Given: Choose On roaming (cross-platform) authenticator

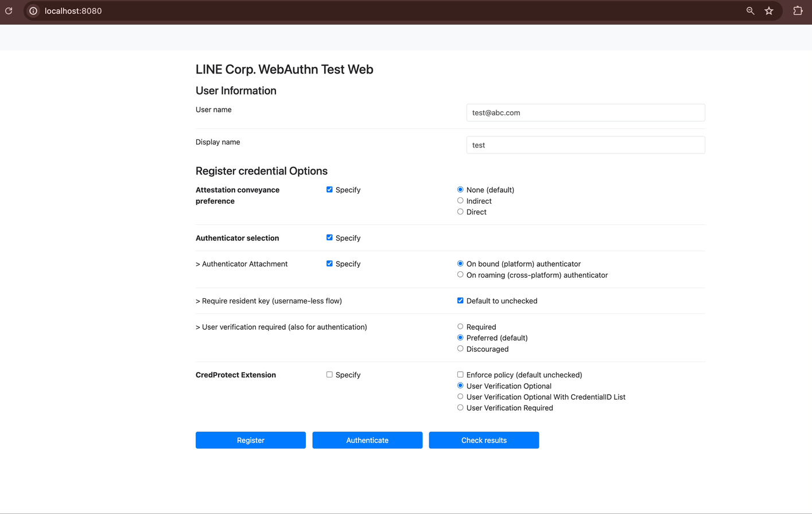Looking at the screenshot, I should tap(460, 275).
